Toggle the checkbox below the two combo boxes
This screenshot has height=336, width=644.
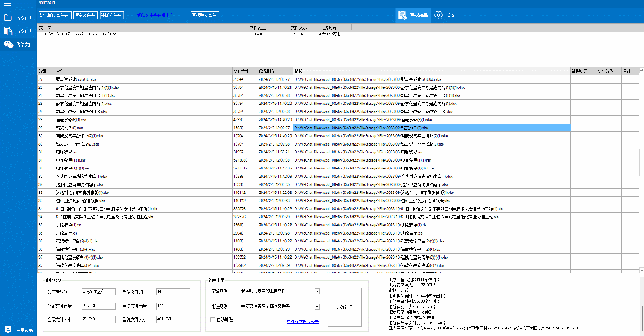pyautogui.click(x=213, y=319)
